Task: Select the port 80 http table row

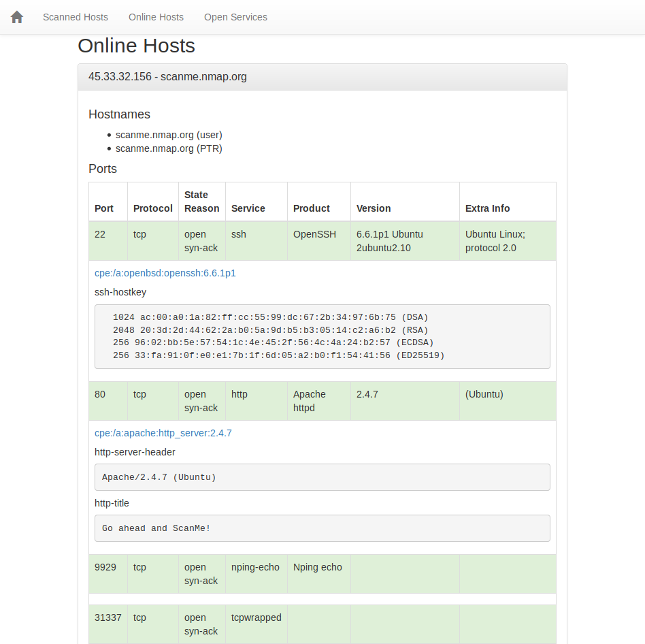Action: 322,401
